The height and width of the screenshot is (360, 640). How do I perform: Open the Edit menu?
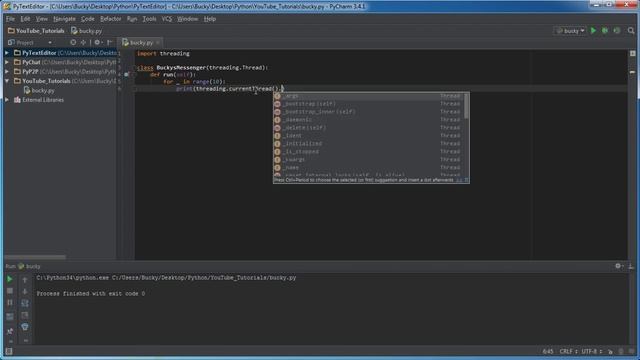[x=25, y=19]
